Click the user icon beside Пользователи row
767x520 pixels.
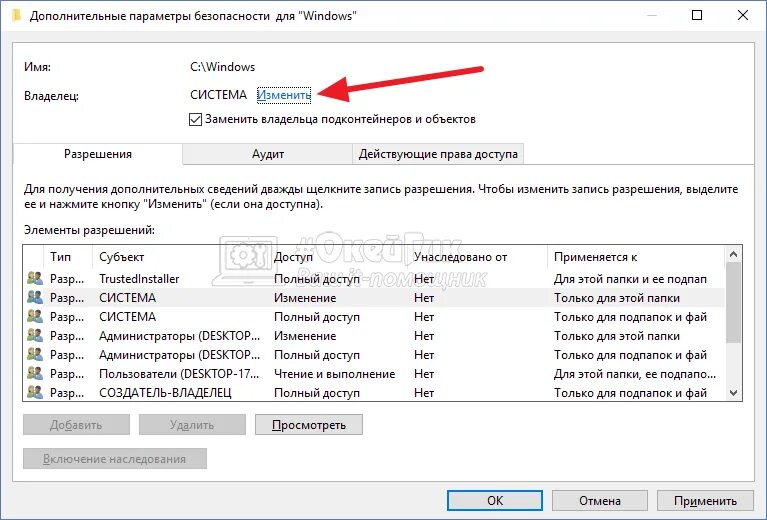point(35,374)
